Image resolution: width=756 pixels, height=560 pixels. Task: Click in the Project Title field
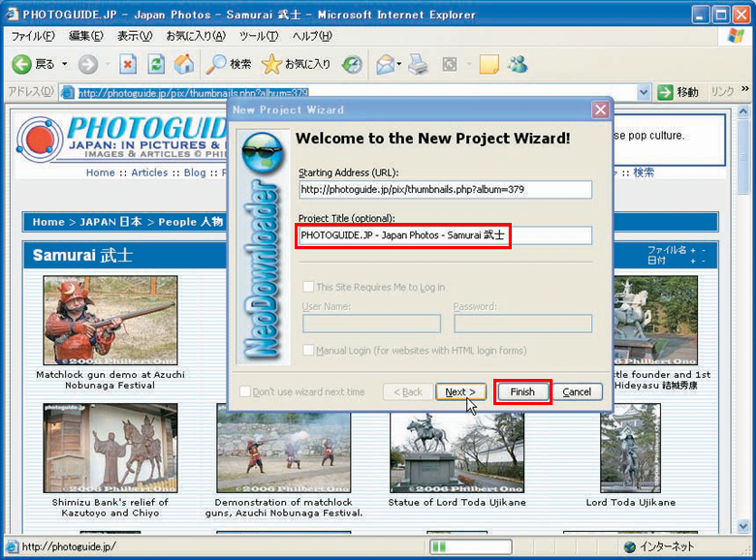[x=445, y=235]
